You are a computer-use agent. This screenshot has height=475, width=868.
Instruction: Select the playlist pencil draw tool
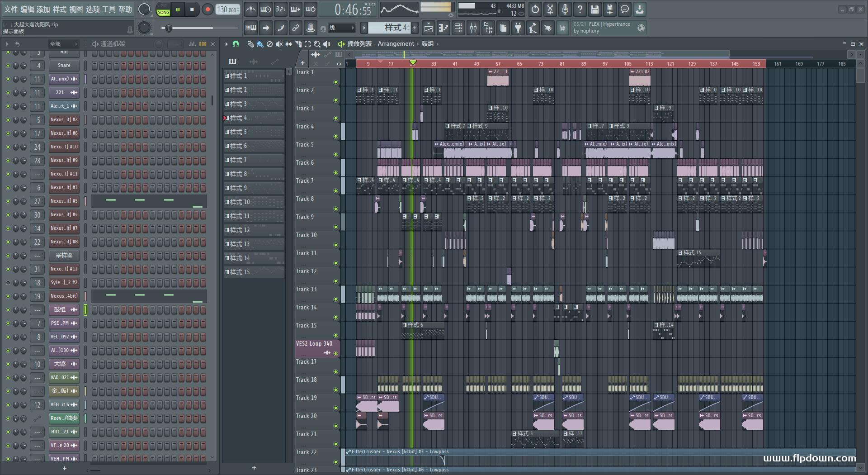click(250, 44)
